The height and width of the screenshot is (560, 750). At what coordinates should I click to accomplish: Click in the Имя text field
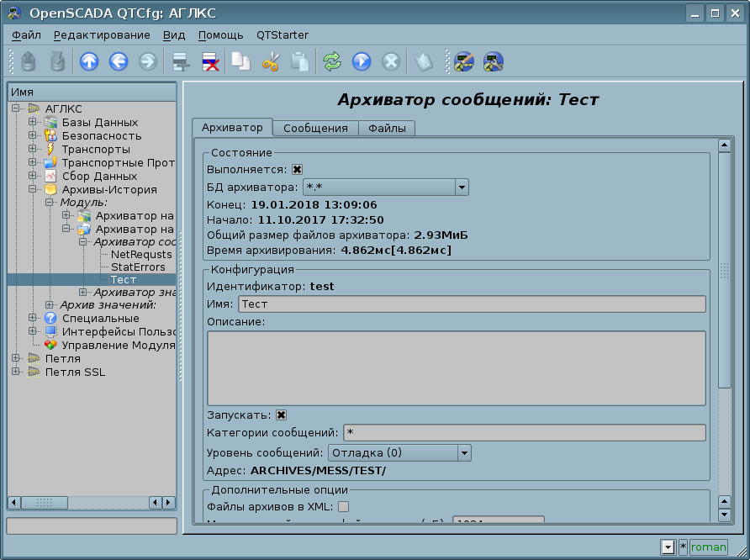(472, 304)
